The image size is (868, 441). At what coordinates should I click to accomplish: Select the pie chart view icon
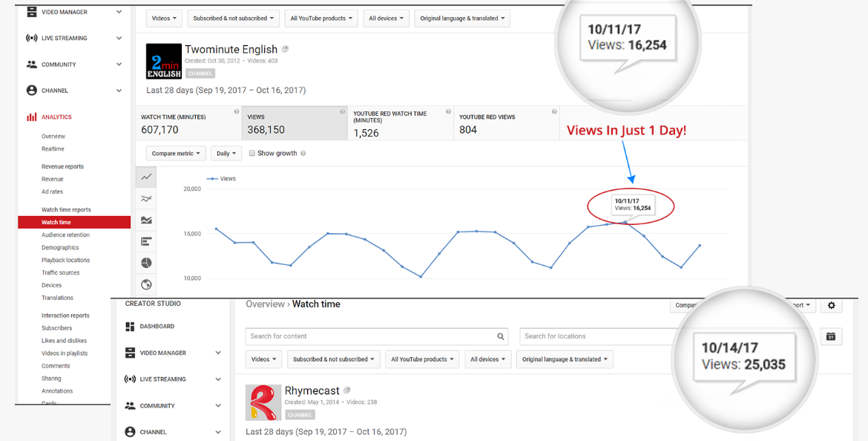pos(146,263)
